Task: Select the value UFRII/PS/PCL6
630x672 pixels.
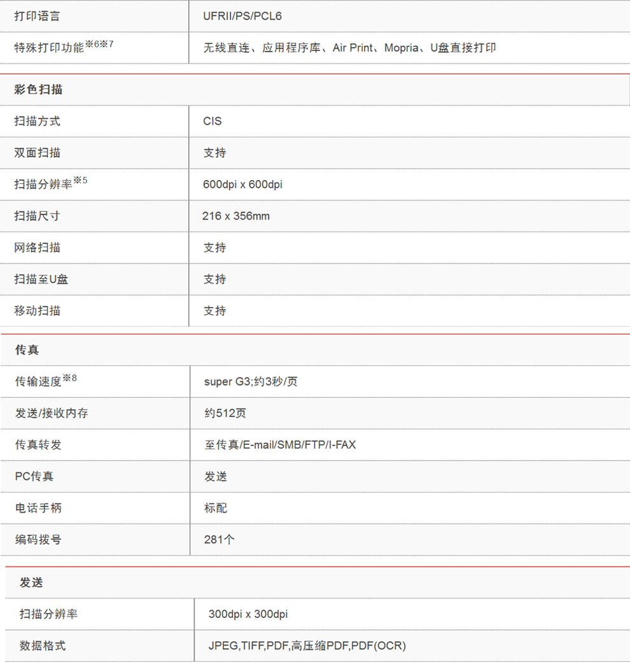Action: pos(242,17)
